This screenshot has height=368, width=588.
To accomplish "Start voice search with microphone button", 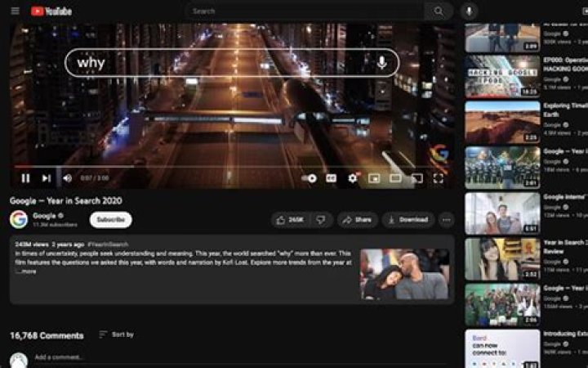I will coord(469,11).
